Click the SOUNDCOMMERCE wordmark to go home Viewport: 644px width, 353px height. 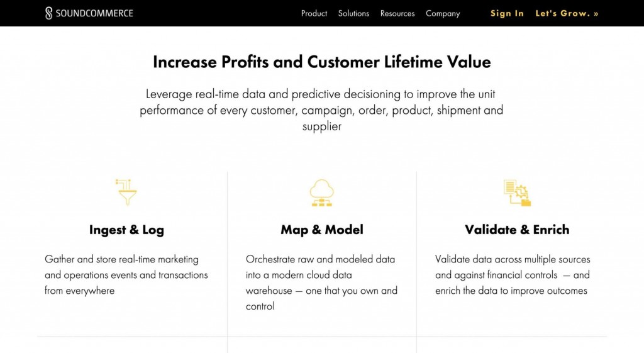tap(94, 13)
